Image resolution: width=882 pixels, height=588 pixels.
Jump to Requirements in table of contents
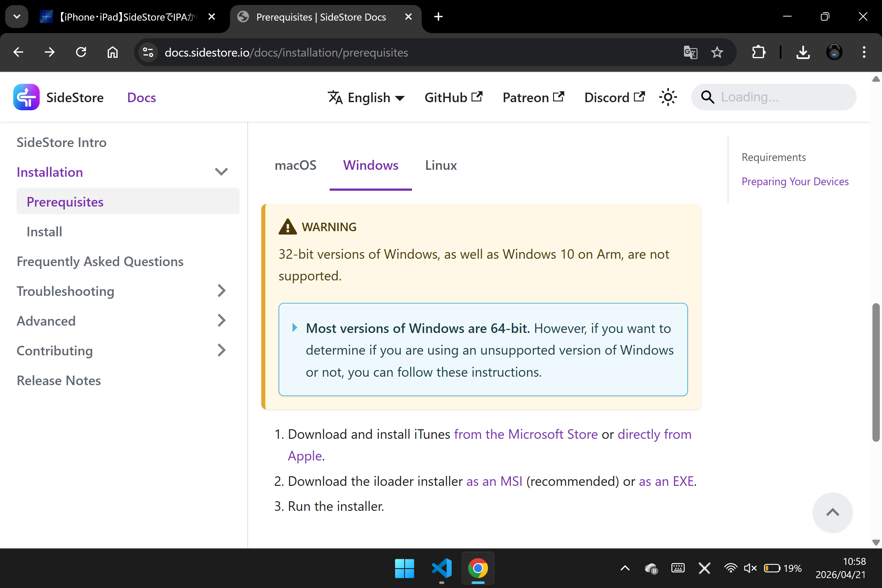click(x=774, y=157)
